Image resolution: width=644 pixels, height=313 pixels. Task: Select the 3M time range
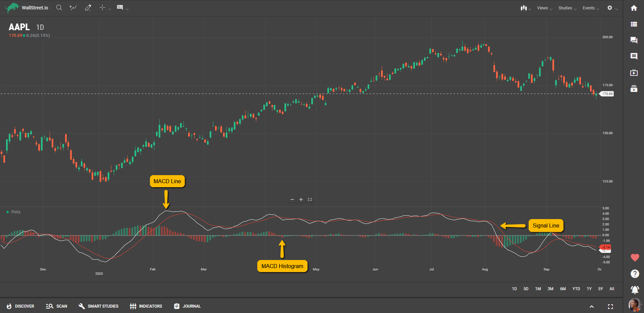(550, 289)
